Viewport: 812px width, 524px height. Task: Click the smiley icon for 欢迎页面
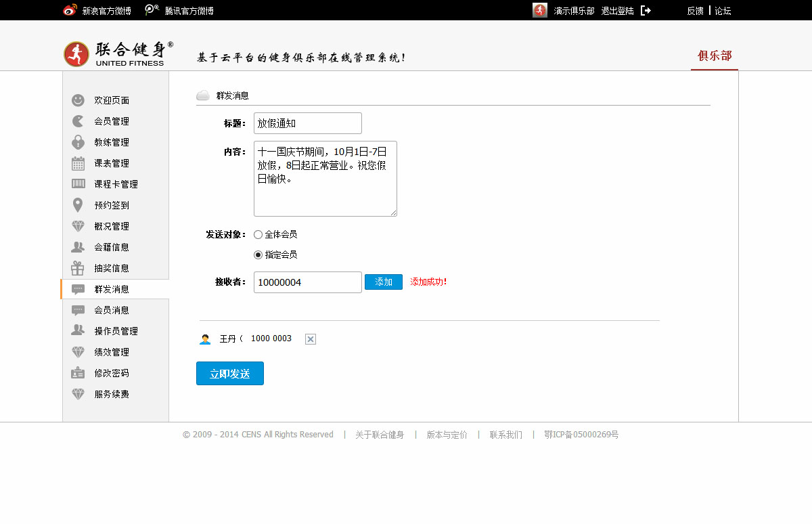(78, 100)
